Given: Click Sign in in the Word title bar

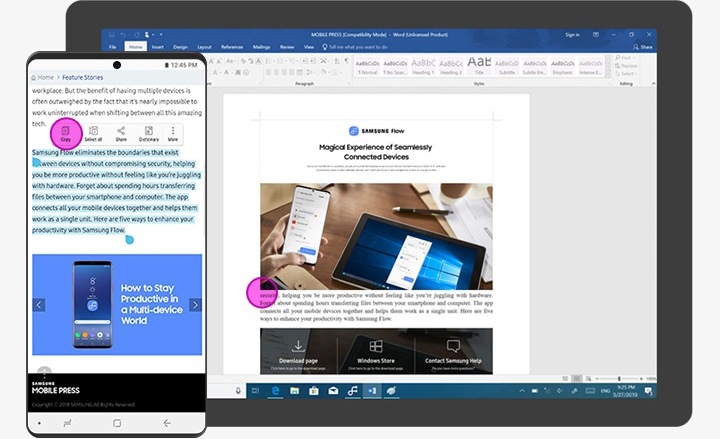Looking at the screenshot, I should click(x=572, y=34).
